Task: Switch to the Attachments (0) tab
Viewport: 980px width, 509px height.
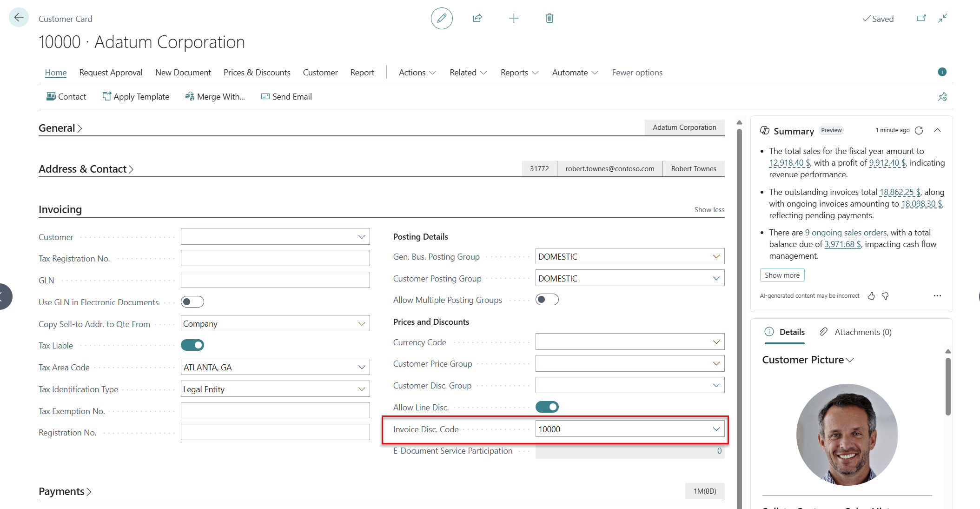Action: [x=855, y=332]
